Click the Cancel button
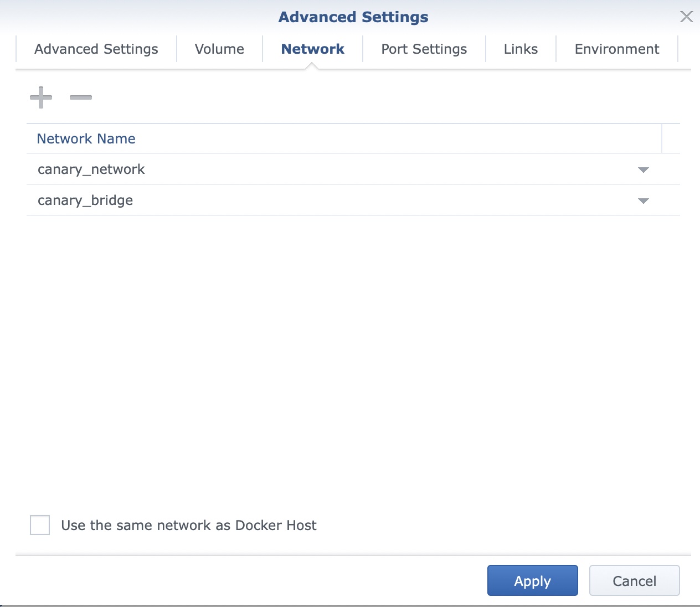 634,580
